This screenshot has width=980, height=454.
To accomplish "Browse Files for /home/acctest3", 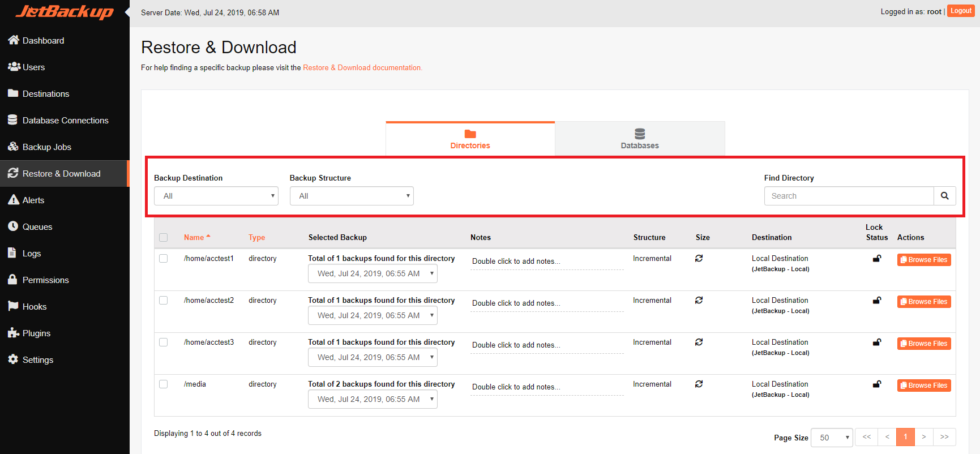I will pos(924,344).
